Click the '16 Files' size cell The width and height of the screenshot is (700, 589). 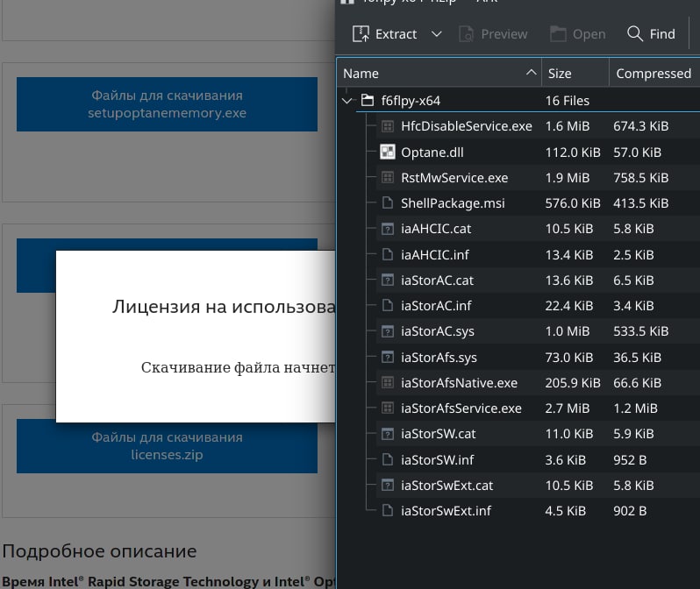click(x=568, y=101)
